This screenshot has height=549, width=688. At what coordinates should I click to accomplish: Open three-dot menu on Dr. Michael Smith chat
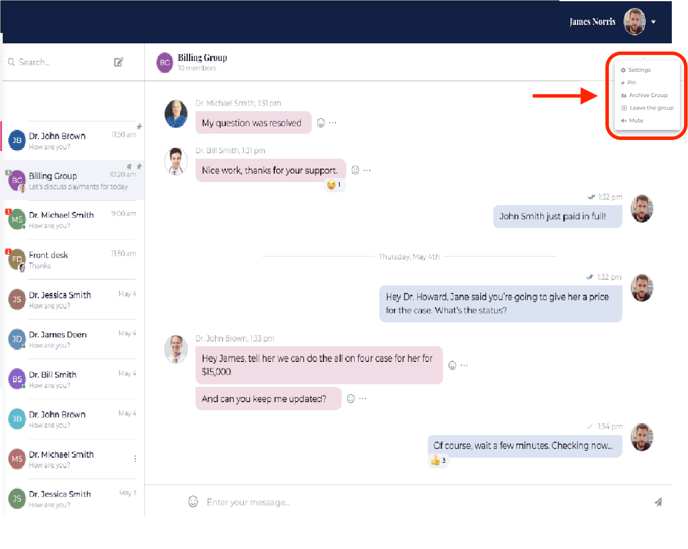pyautogui.click(x=136, y=459)
